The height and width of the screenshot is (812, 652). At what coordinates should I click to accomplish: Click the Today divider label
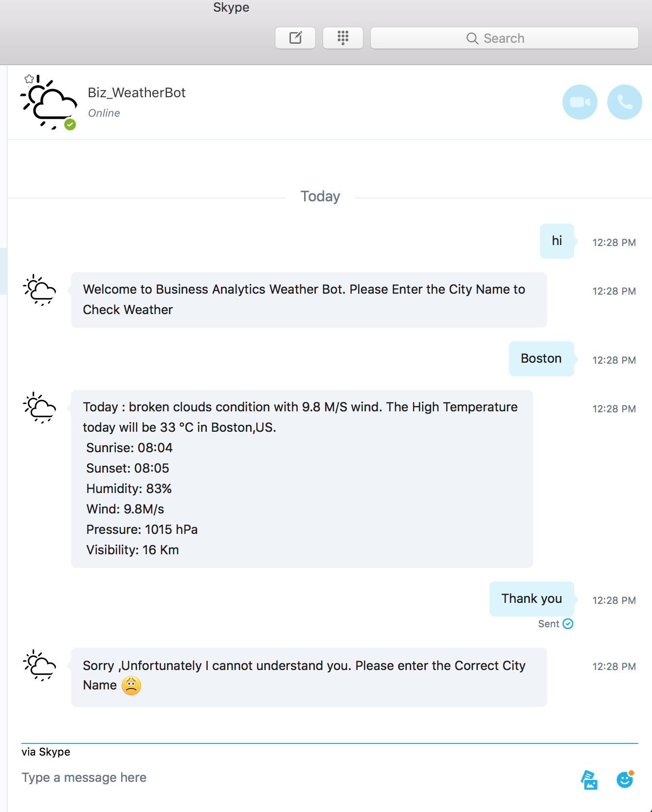pos(319,196)
